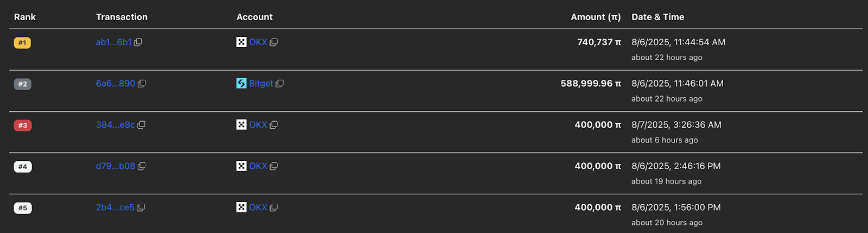
Task: Open transaction 6a6...890 link
Action: tap(116, 84)
